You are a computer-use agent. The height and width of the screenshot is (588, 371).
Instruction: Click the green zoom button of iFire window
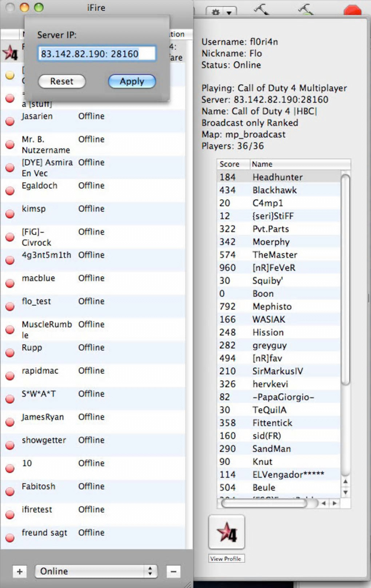coord(39,8)
